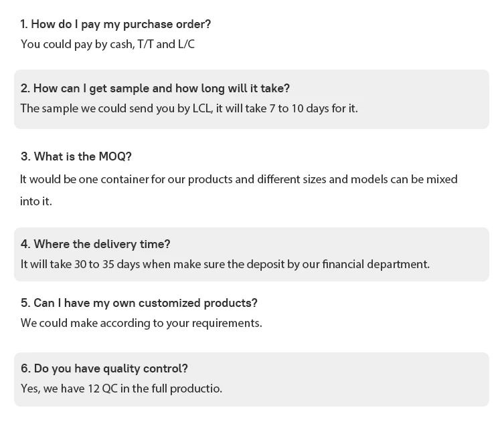
Task: Click the line starting "It would be one container"
Action: coord(238,179)
